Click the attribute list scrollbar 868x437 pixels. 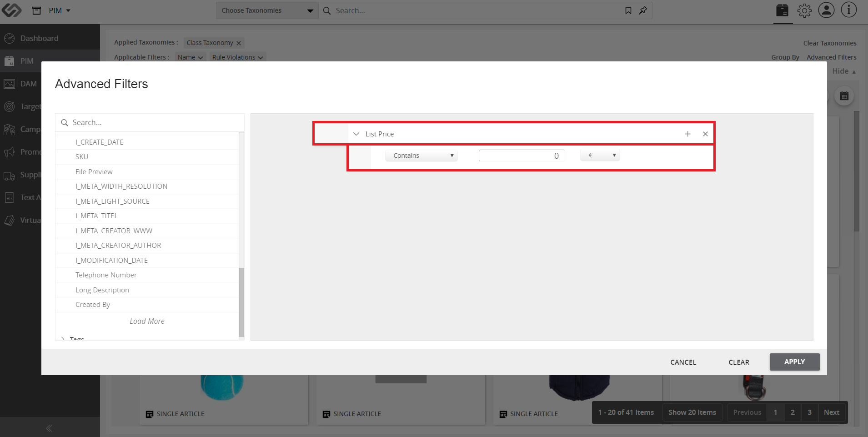pos(241,302)
